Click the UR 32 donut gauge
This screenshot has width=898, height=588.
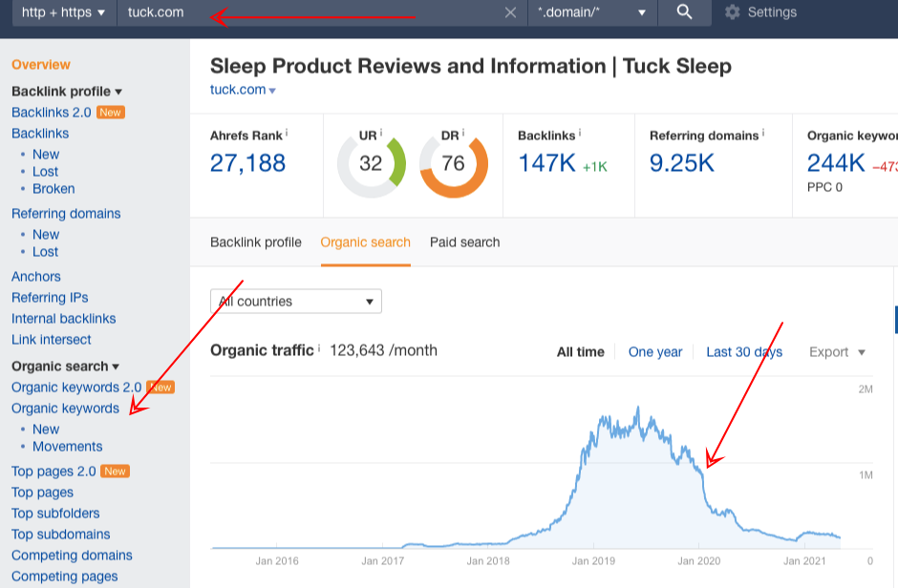[371, 163]
